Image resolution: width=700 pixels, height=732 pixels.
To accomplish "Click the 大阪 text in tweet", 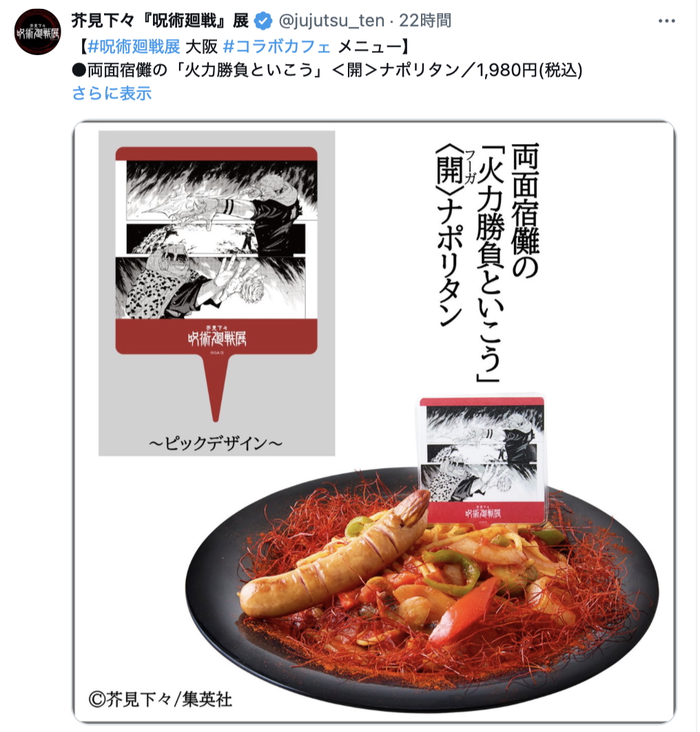I will (202, 46).
